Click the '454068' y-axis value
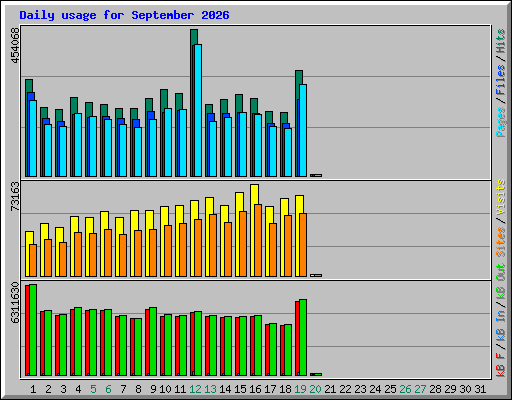Viewport: 512px width, 400px height. pyautogui.click(x=15, y=45)
